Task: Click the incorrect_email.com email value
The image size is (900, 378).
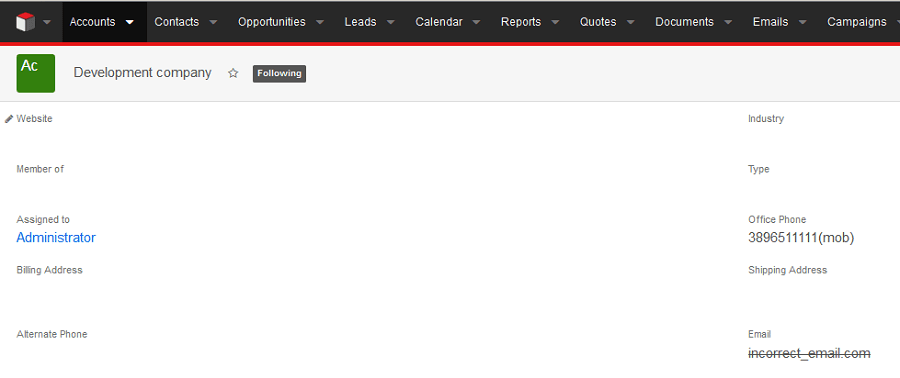Action: (809, 353)
